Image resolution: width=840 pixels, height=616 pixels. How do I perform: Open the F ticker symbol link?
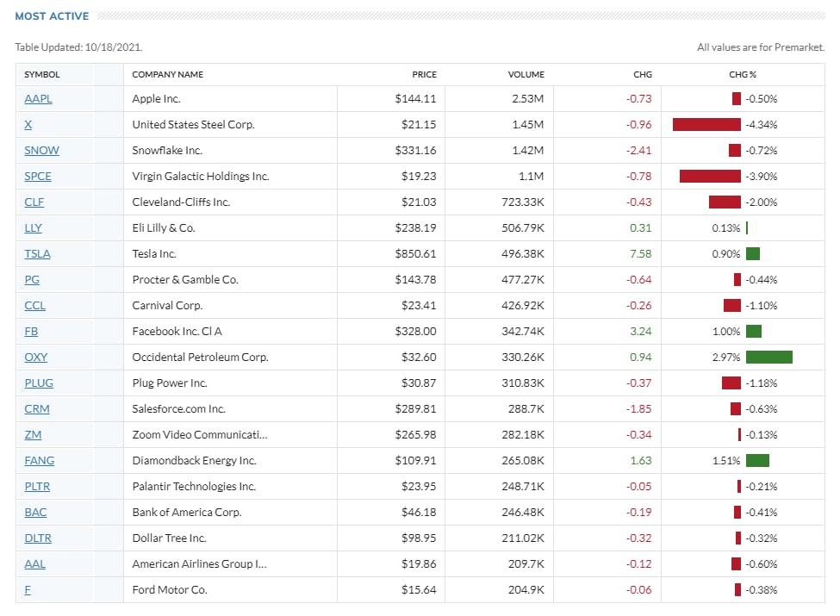coord(28,590)
